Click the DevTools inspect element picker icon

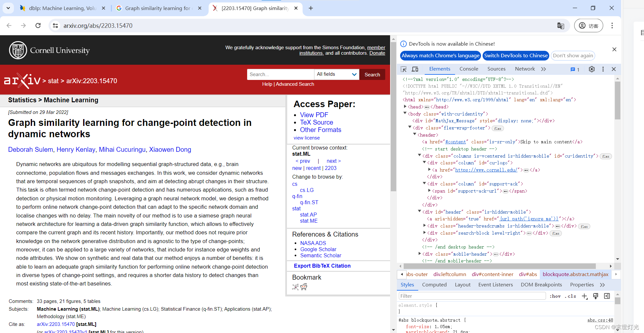tap(403, 69)
